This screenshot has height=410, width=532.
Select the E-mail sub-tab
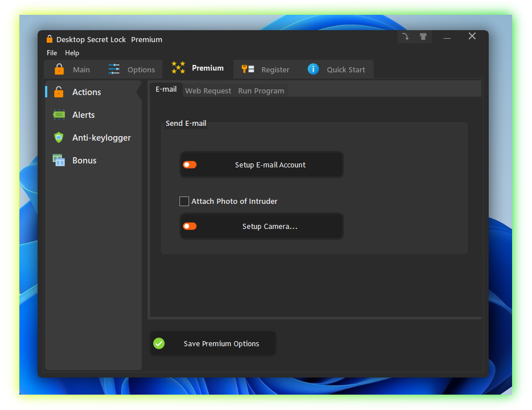166,89
